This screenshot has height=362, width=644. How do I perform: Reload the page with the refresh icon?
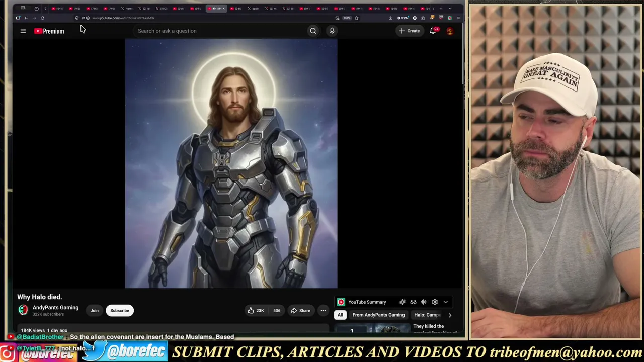point(42,18)
